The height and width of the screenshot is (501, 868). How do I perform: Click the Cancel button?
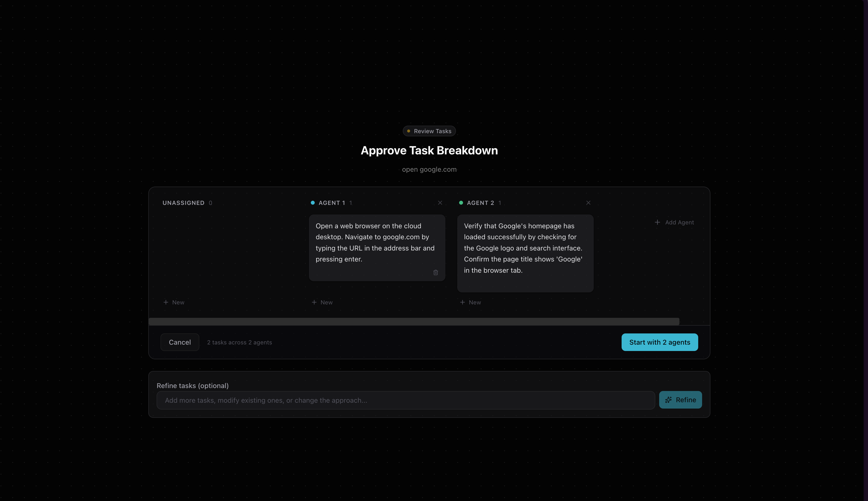[x=180, y=342]
